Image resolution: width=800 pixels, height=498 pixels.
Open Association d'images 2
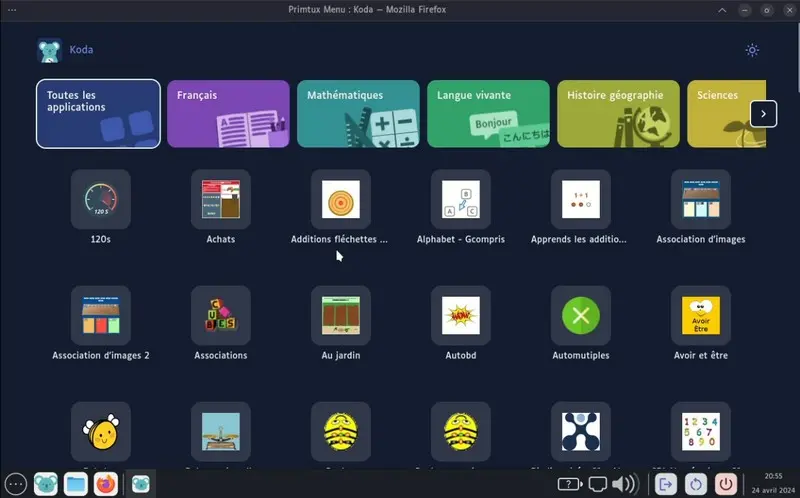point(100,316)
